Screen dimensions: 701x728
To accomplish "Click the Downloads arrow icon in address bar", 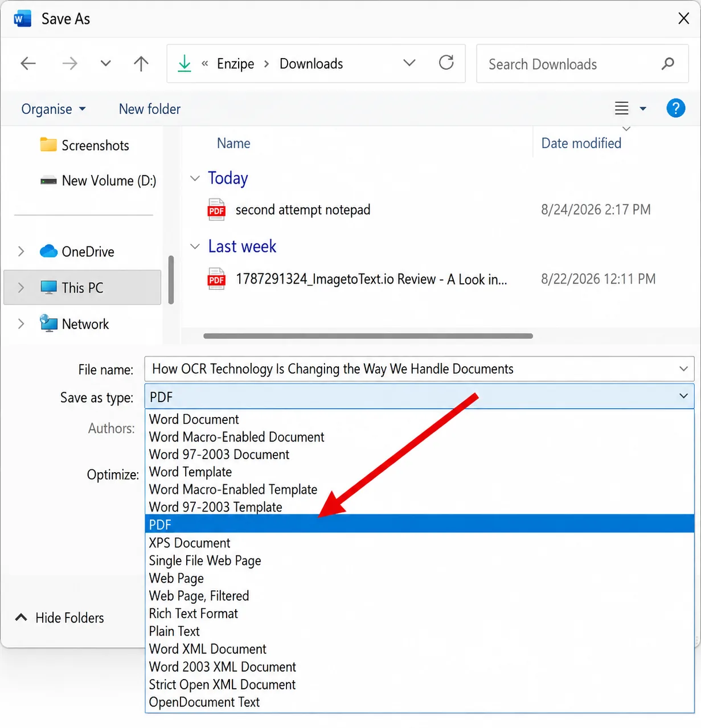I will point(185,63).
